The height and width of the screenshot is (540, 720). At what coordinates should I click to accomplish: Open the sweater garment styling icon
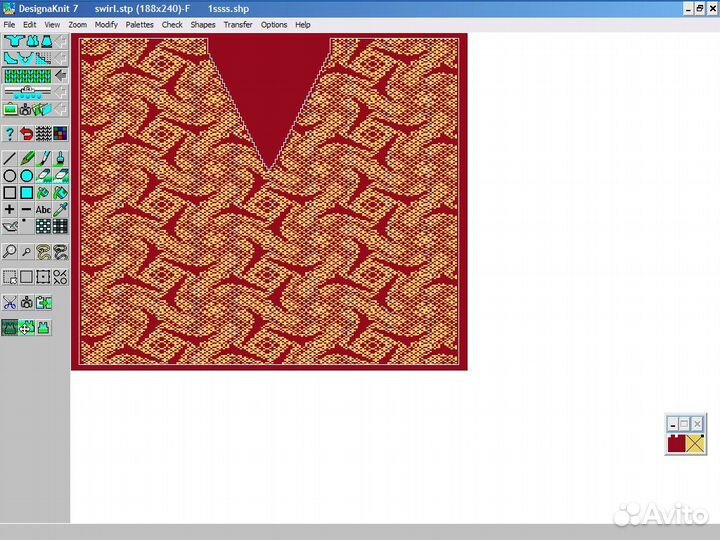[x=14, y=41]
